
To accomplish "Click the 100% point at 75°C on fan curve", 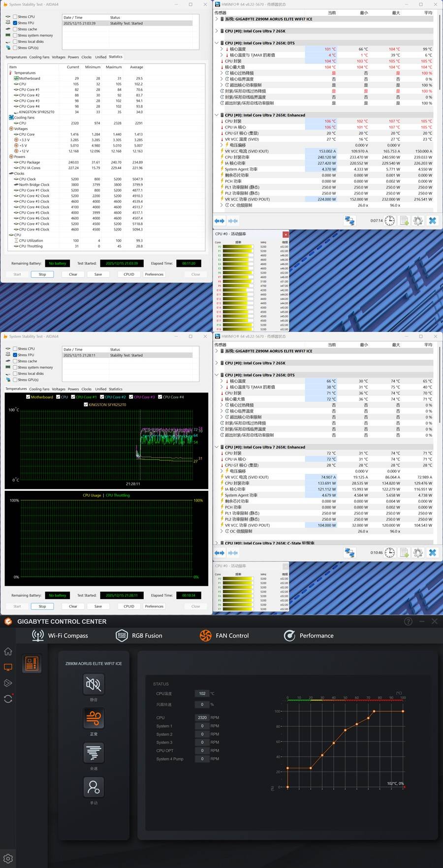I will point(374,711).
